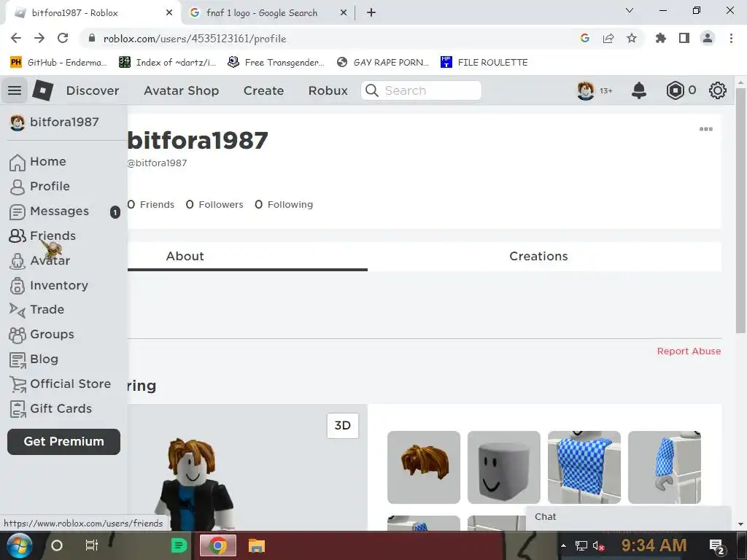Screen dimensions: 747x560
Task: Click the Report Abuse link
Action: tap(689, 351)
